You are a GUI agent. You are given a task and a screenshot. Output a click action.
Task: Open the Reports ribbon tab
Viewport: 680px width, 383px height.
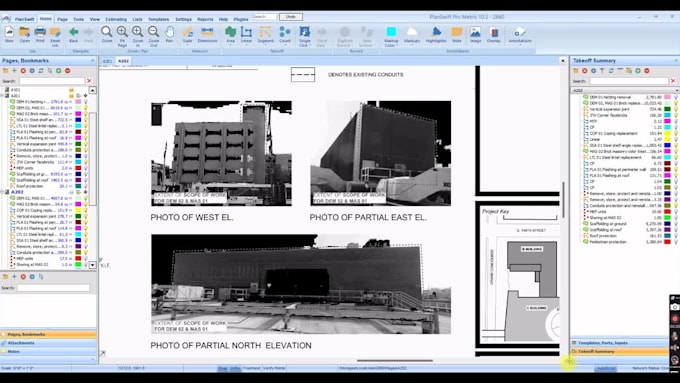205,19
